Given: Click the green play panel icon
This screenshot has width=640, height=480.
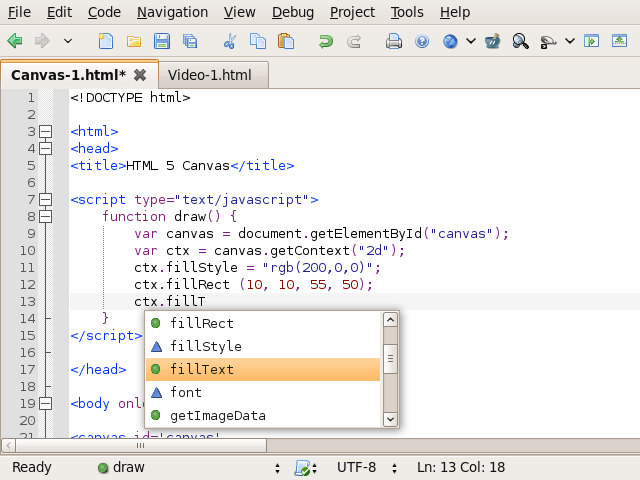Looking at the screenshot, I should [591, 41].
